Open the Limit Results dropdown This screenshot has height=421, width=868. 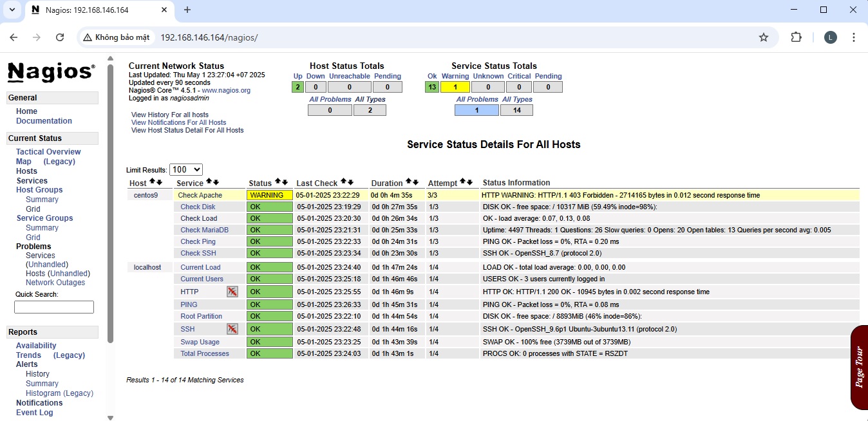point(185,169)
